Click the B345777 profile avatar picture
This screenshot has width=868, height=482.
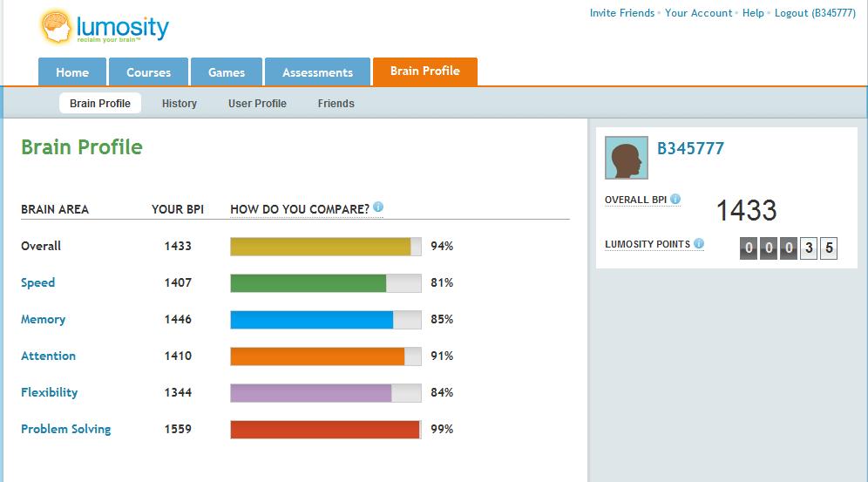626,158
